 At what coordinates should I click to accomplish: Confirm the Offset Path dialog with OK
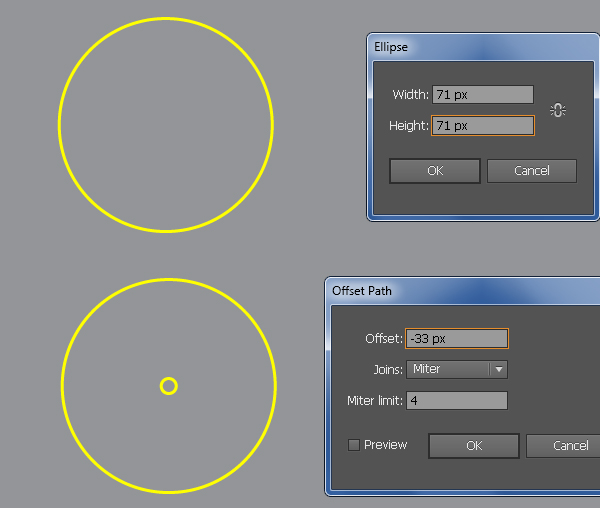474,446
